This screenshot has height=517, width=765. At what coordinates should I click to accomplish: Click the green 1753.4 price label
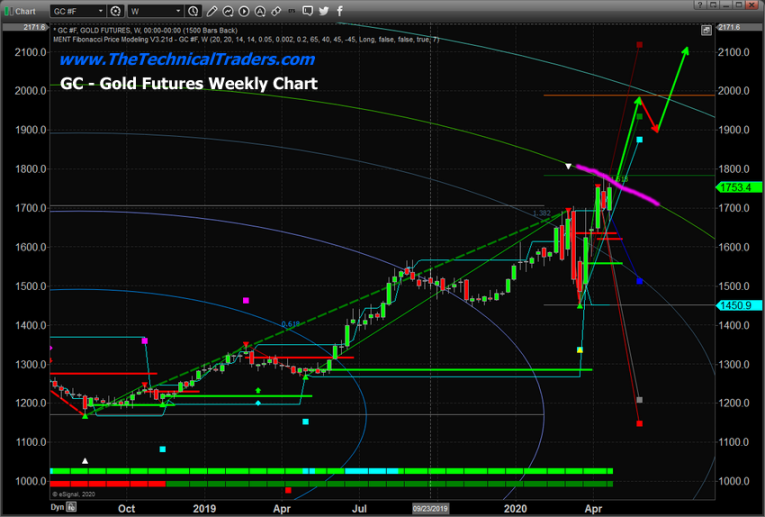739,187
